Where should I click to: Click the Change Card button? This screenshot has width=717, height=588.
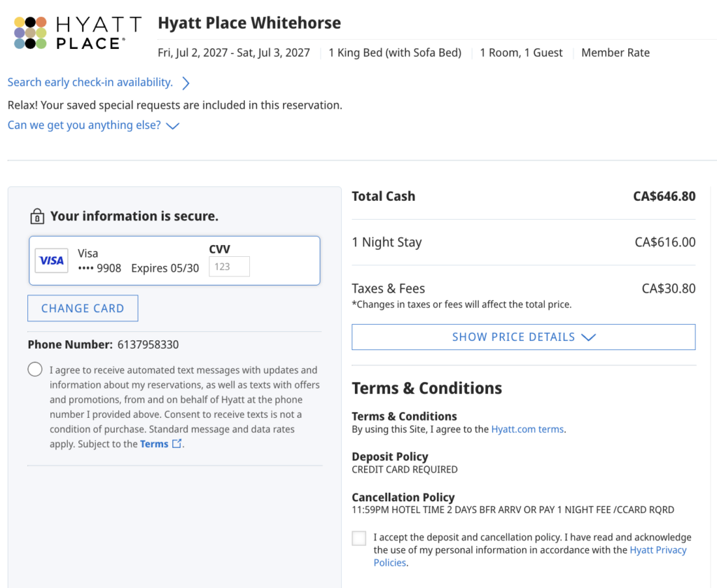click(83, 308)
